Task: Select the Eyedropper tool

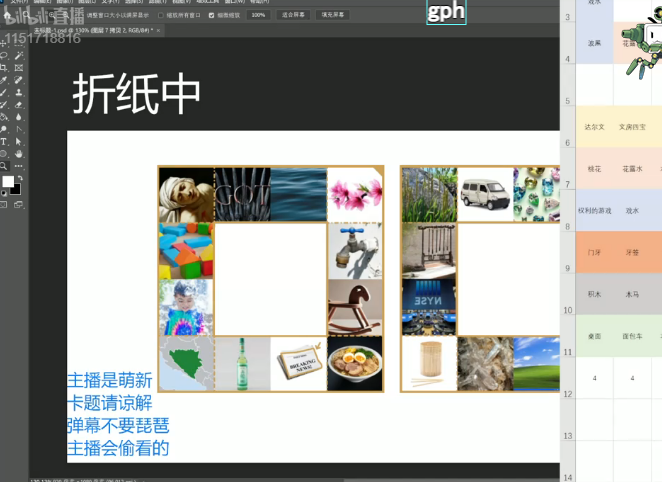Action: pos(5,79)
